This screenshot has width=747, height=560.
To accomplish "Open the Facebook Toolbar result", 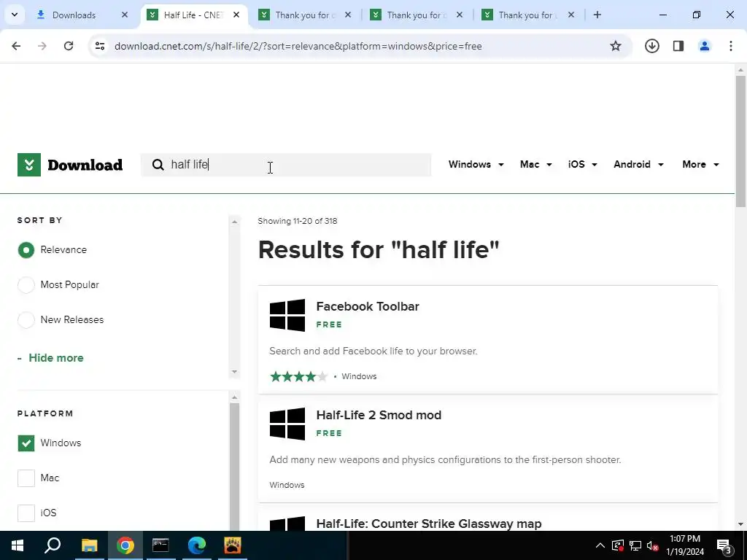I will point(368,306).
